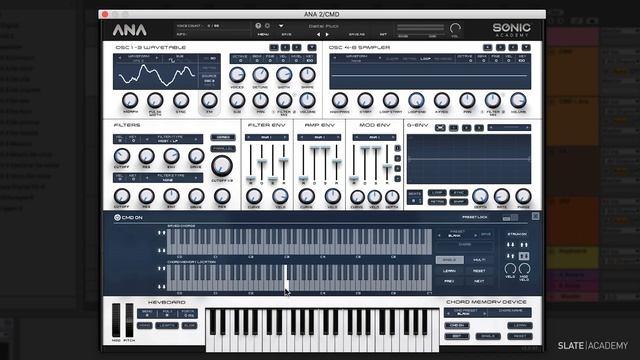The height and width of the screenshot is (360, 640).
Task: Click Chord Memory Location up arrows
Action: point(162,269)
